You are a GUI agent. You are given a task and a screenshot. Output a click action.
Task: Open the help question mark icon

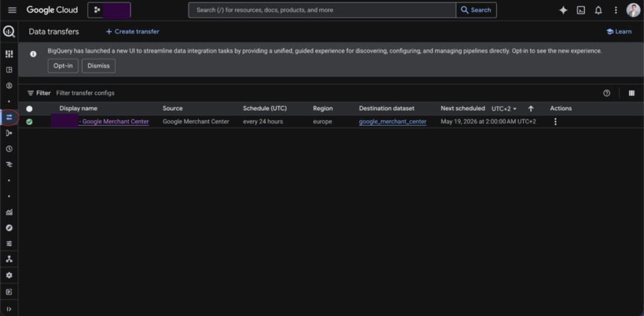click(x=606, y=93)
